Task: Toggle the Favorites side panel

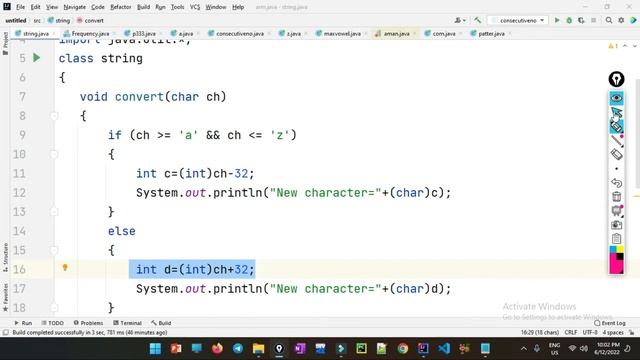Action: tap(5, 298)
